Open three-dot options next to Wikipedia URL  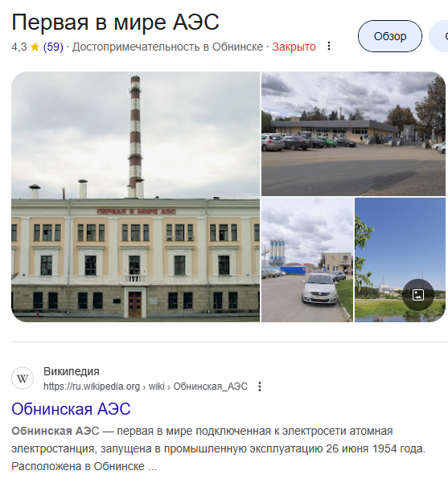[260, 387]
